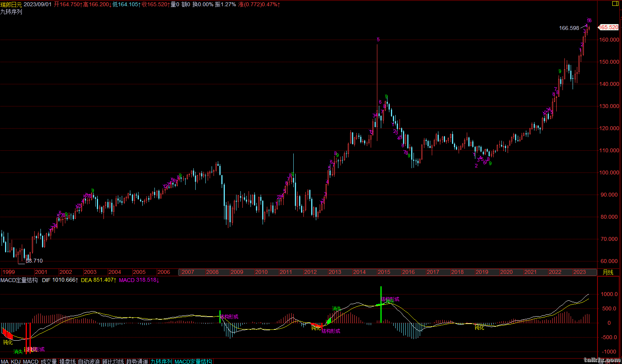
Task: Select 2010 on the timeline range bar
Action: coord(261,272)
